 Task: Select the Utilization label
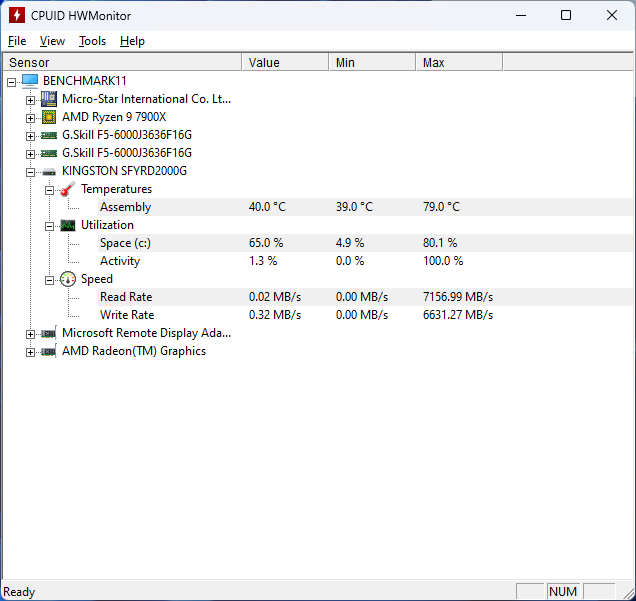pos(107,225)
